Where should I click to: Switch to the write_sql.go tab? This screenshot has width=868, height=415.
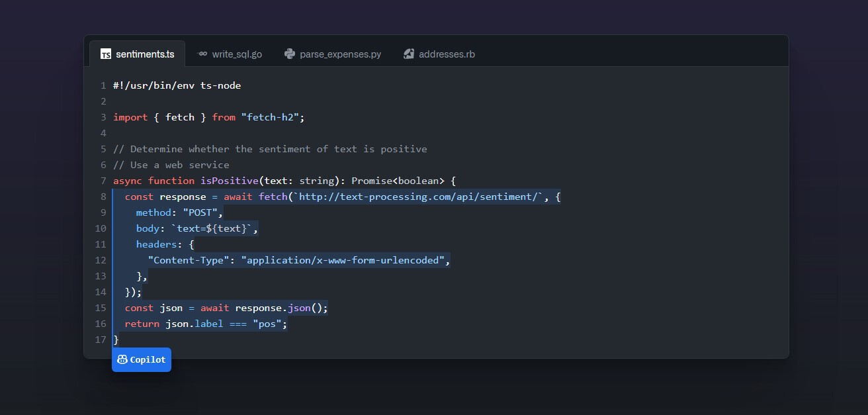[231, 54]
